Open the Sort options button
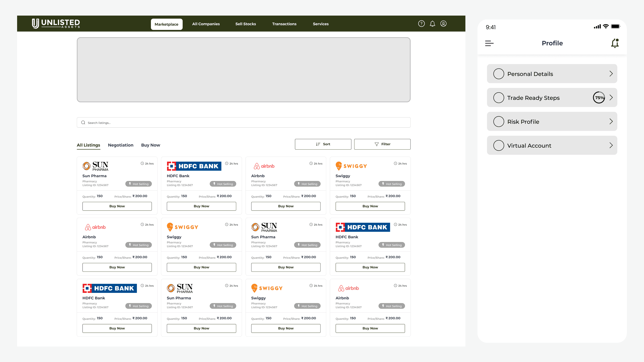 (323, 144)
